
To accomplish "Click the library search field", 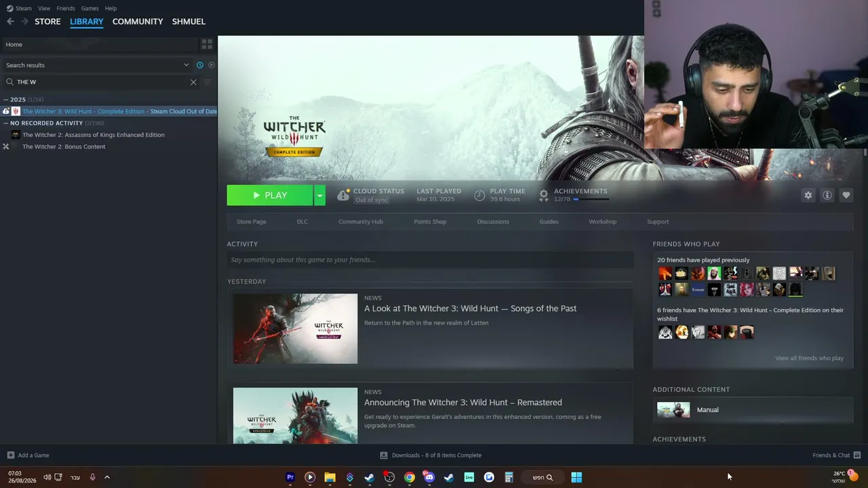I will [x=102, y=82].
